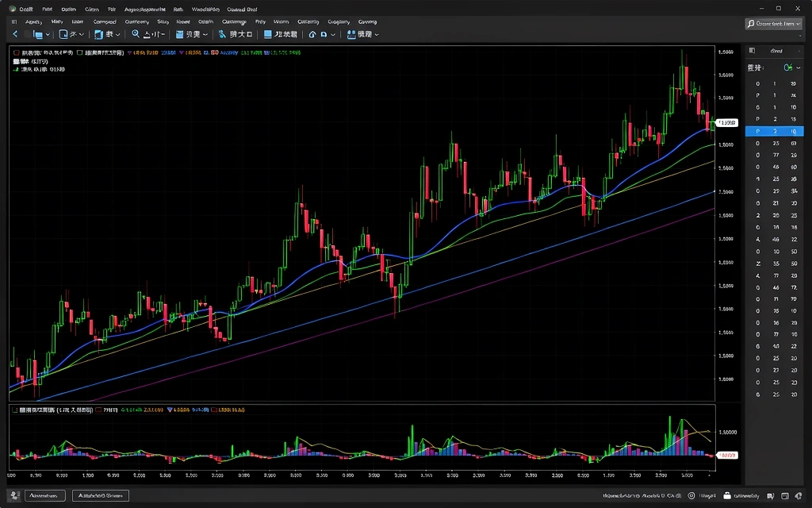Toggle the red checkbox in the chart legend
812x508 pixels.
(x=16, y=52)
